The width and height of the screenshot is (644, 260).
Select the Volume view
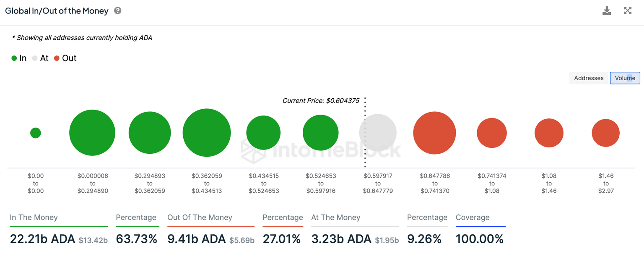pos(625,78)
